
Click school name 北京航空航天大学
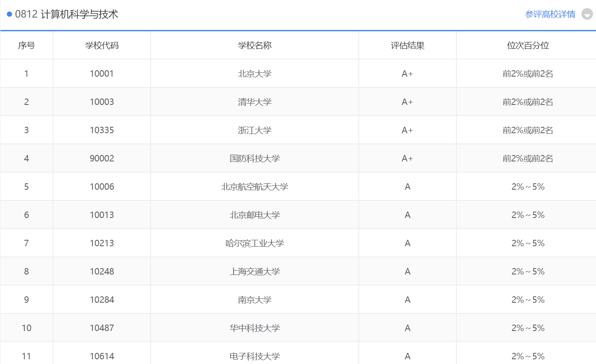pos(255,187)
